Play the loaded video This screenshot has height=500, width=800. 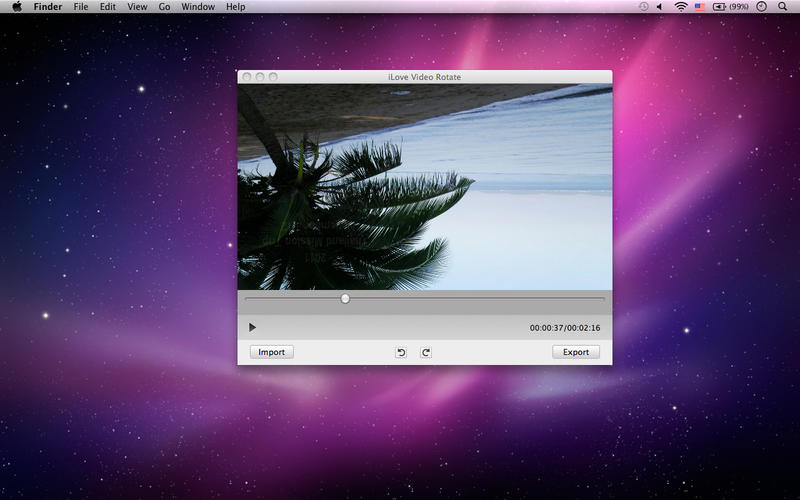pyautogui.click(x=252, y=327)
